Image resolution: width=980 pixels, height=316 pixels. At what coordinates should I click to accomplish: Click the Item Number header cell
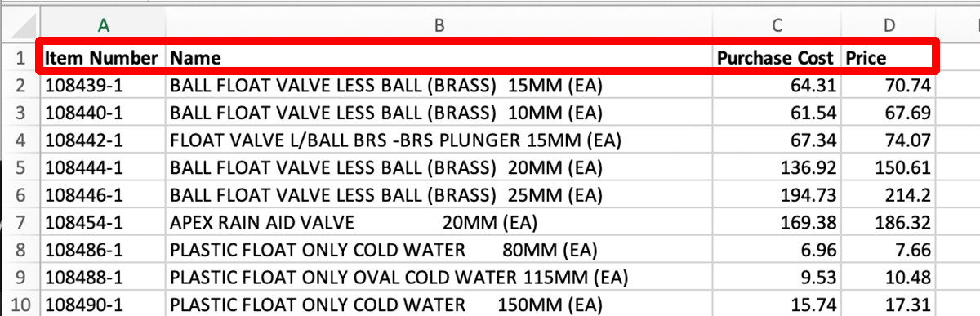click(103, 58)
